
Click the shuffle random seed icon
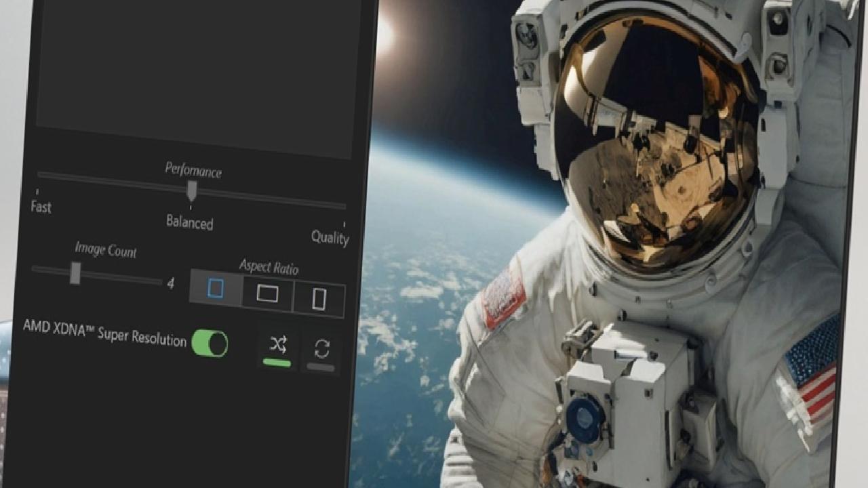[x=278, y=345]
